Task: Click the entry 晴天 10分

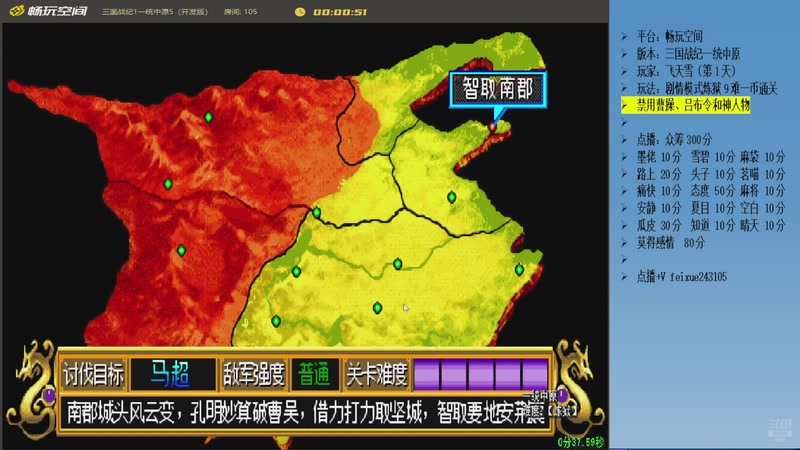Action: coord(763,225)
